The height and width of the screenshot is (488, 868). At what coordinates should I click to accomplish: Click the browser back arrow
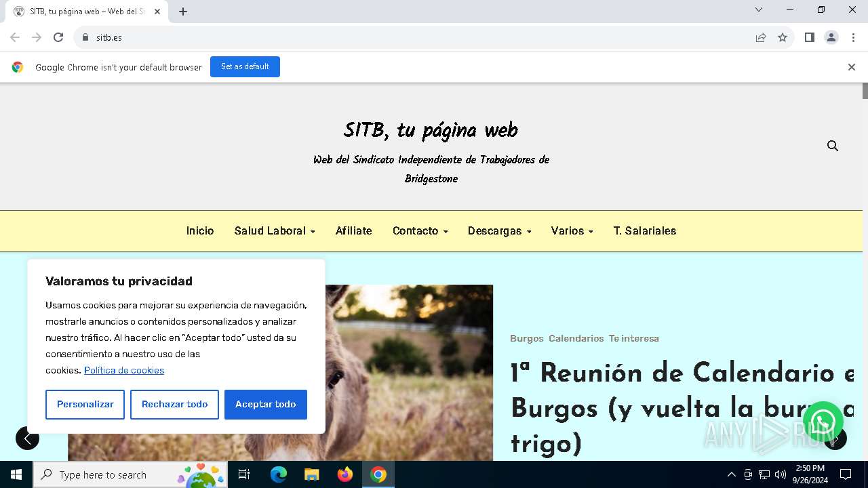(x=15, y=37)
